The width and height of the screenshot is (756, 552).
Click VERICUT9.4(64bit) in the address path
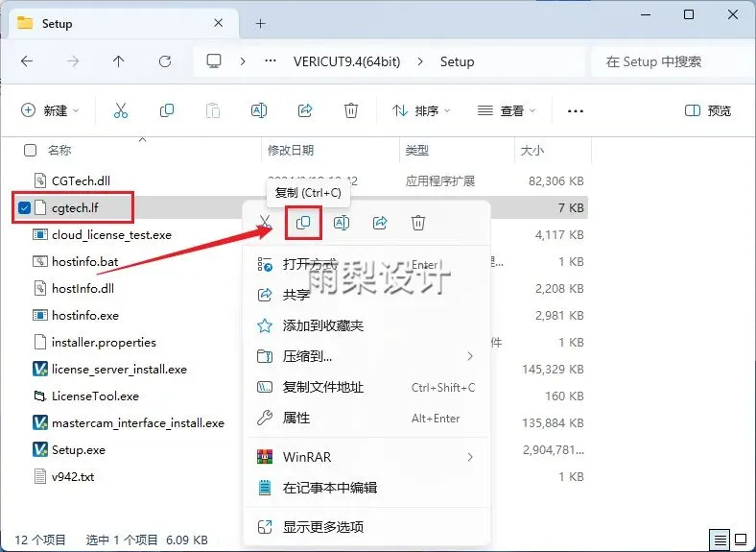point(346,61)
